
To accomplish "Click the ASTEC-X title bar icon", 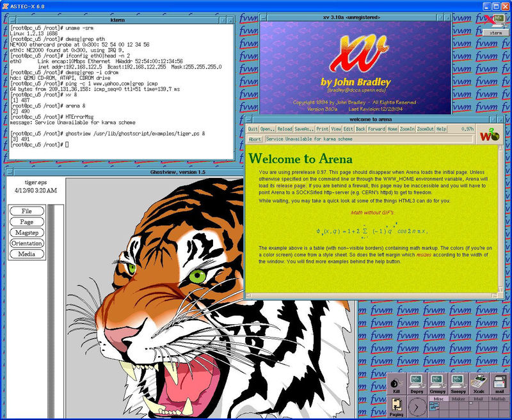I will 5,6.
